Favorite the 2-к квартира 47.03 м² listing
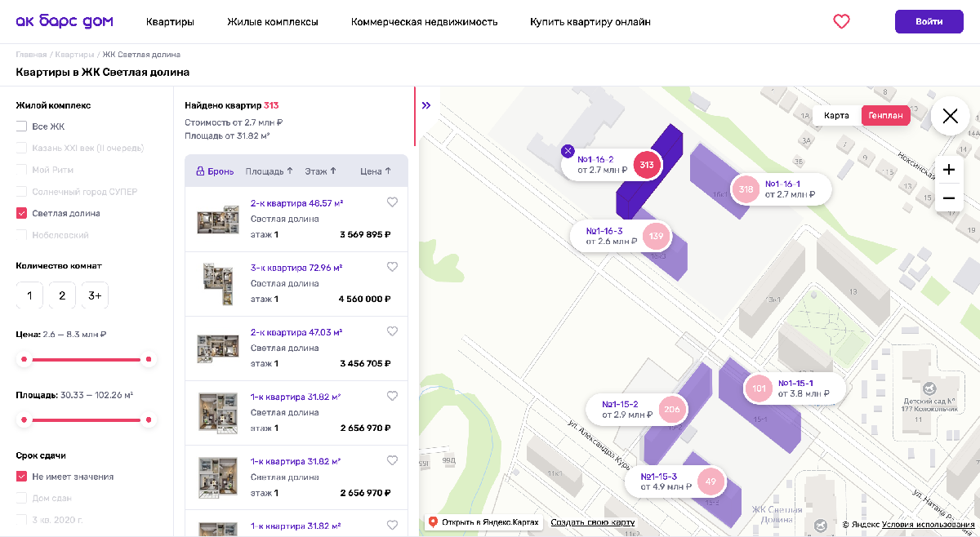Image resolution: width=980 pixels, height=537 pixels. click(x=392, y=331)
